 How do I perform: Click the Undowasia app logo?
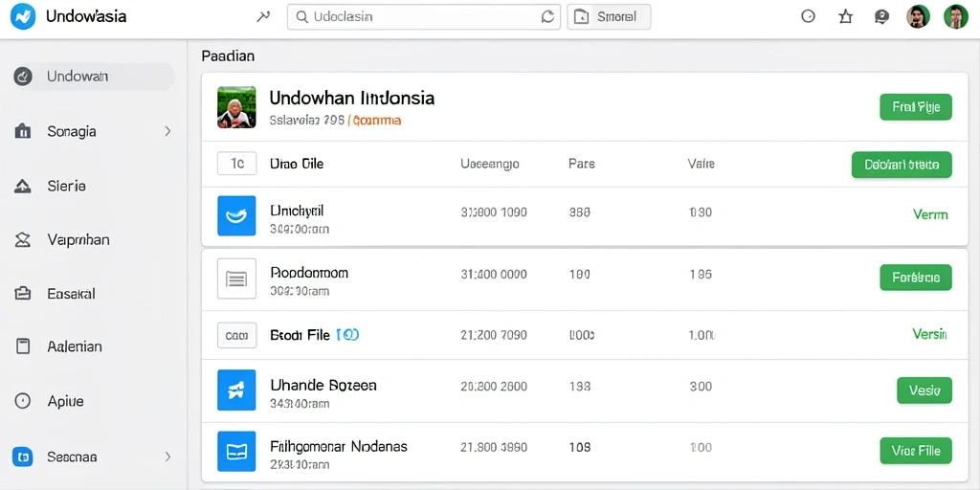pos(23,17)
